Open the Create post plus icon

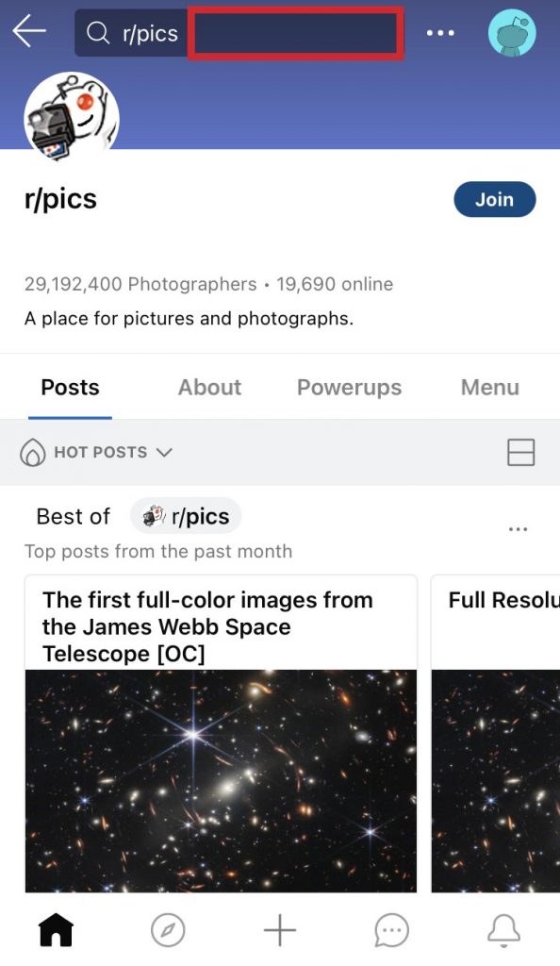click(280, 929)
